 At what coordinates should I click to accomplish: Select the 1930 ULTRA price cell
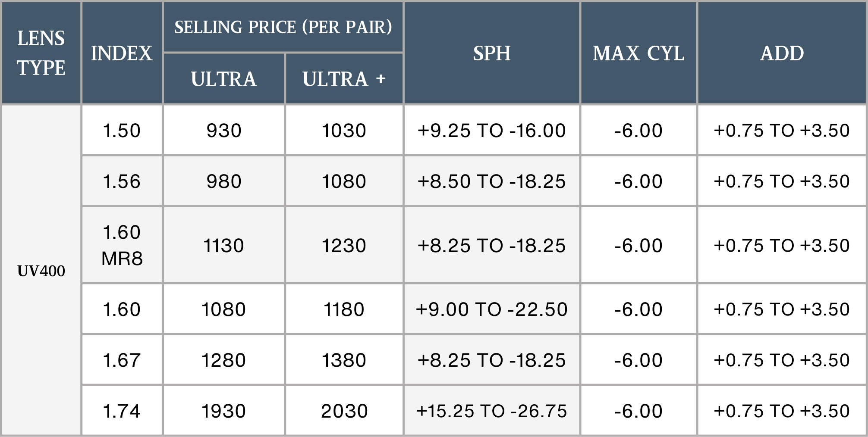(x=223, y=411)
